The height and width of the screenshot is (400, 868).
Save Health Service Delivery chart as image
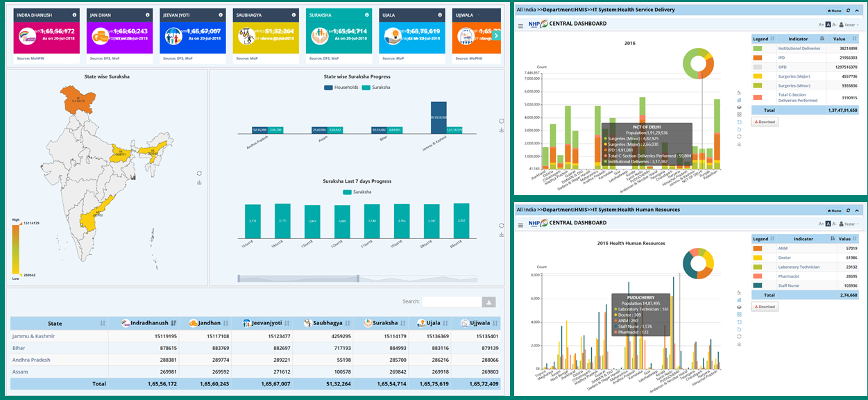[x=739, y=144]
